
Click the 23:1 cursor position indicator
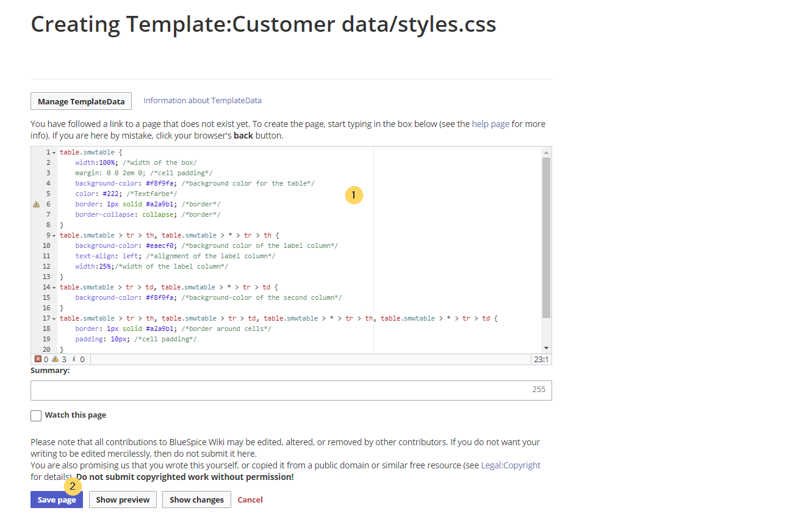[x=541, y=360]
